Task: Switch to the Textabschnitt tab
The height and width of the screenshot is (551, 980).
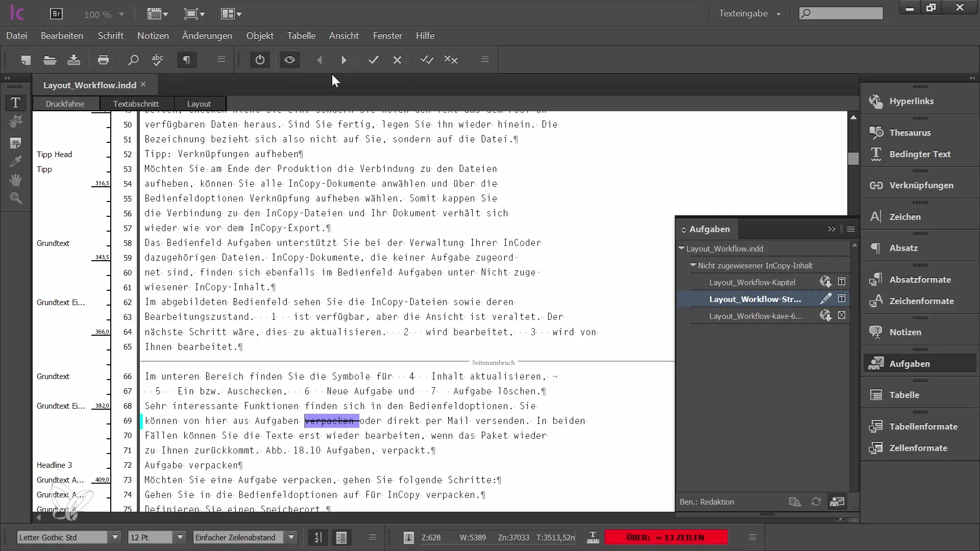Action: [x=136, y=104]
